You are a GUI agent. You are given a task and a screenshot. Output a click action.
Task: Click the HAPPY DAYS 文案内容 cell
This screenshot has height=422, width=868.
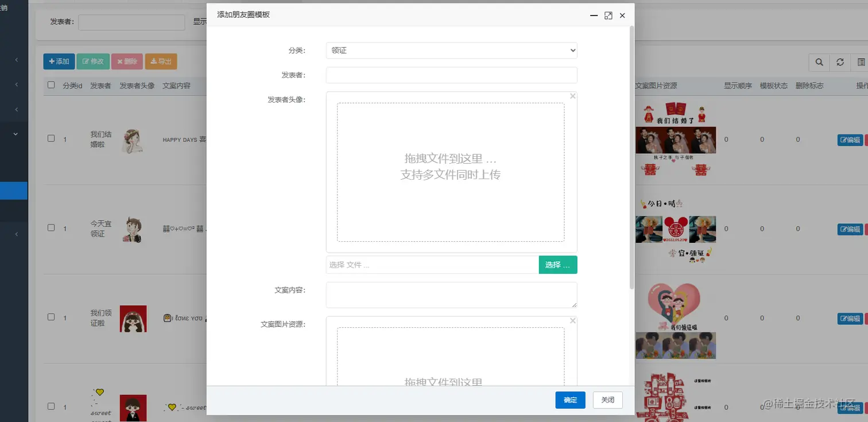point(184,139)
